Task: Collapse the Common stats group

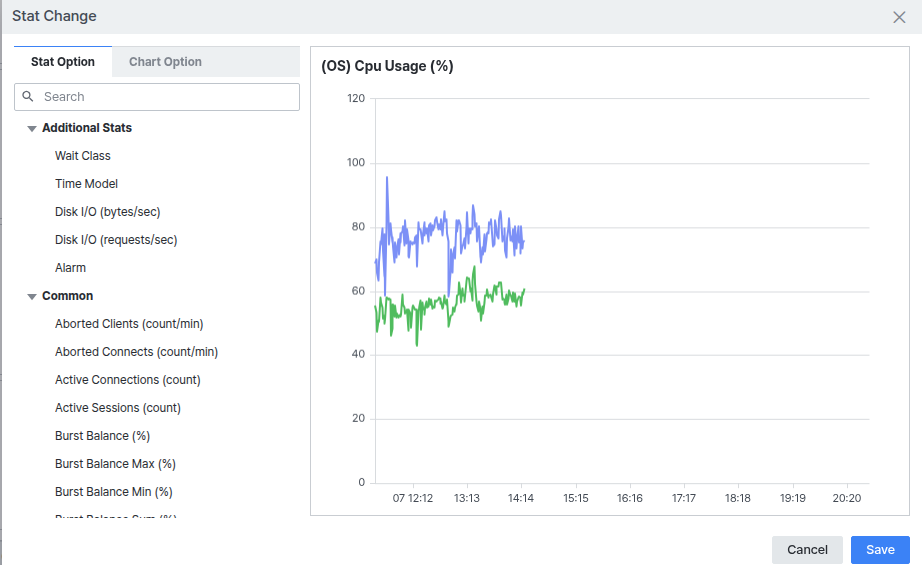Action: click(32, 296)
